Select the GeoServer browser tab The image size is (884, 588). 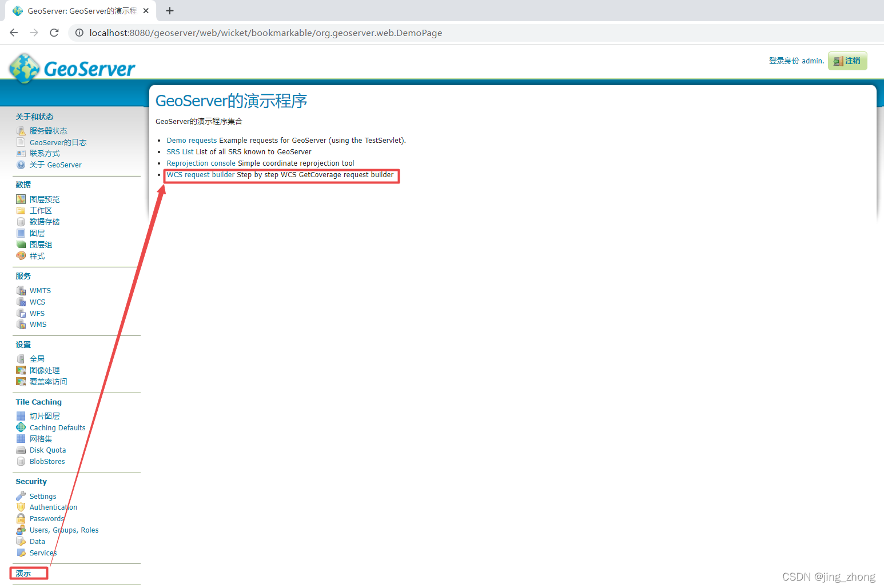80,11
